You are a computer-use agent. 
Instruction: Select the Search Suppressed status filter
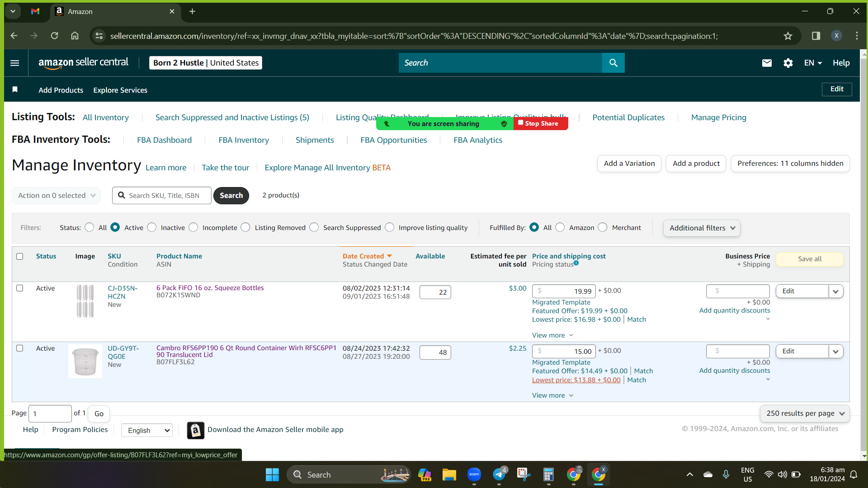(x=314, y=227)
